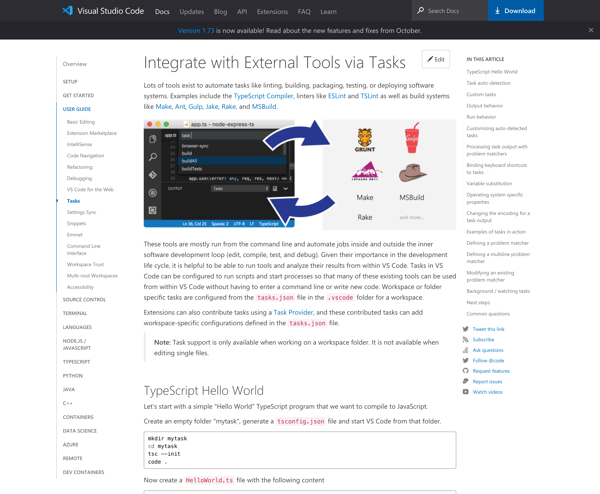Jump to Defining a problem matcher section

(x=497, y=243)
